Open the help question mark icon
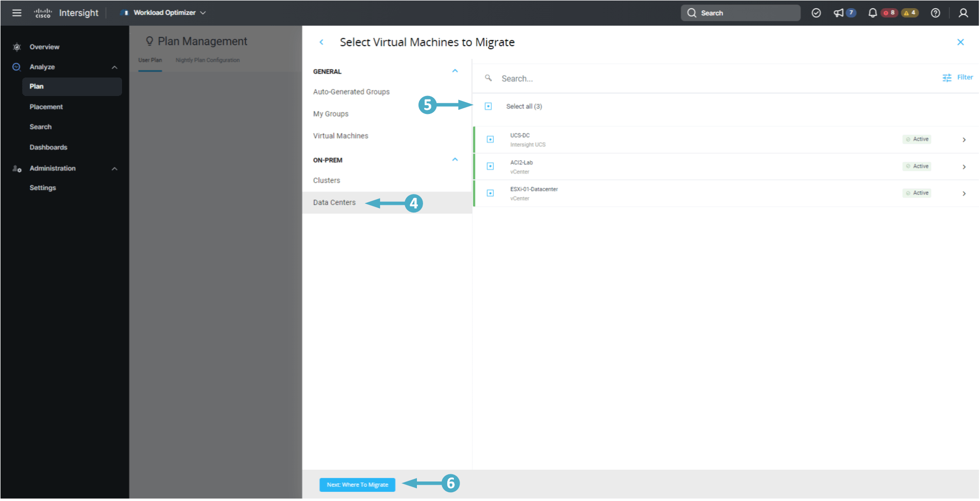The width and height of the screenshot is (980, 501). [x=935, y=13]
